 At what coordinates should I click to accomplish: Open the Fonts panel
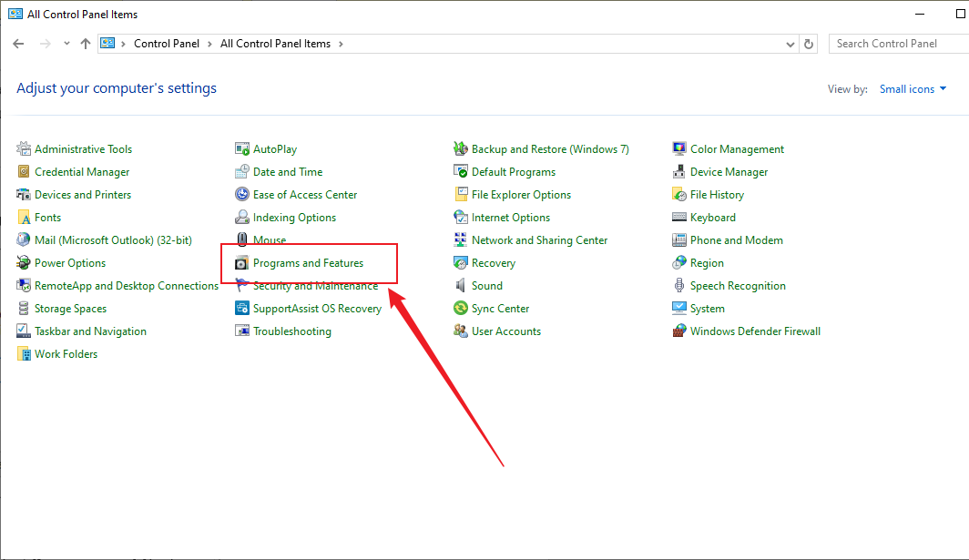[x=46, y=217]
